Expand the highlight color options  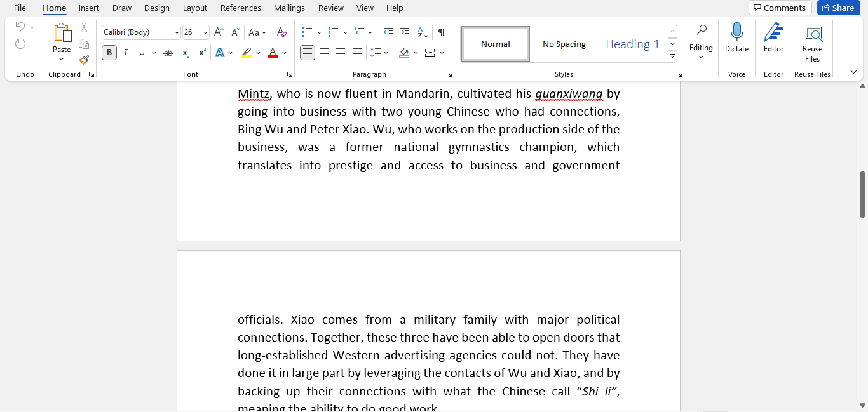point(258,53)
